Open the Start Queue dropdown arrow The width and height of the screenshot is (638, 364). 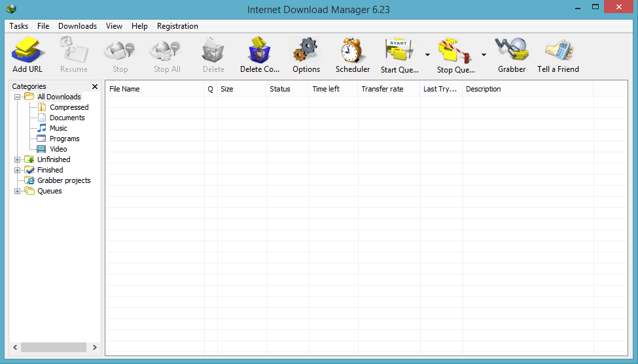coord(428,54)
